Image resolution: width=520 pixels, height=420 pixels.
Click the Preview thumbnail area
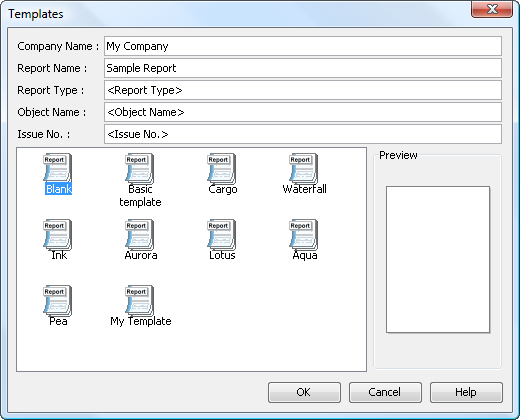(438, 259)
